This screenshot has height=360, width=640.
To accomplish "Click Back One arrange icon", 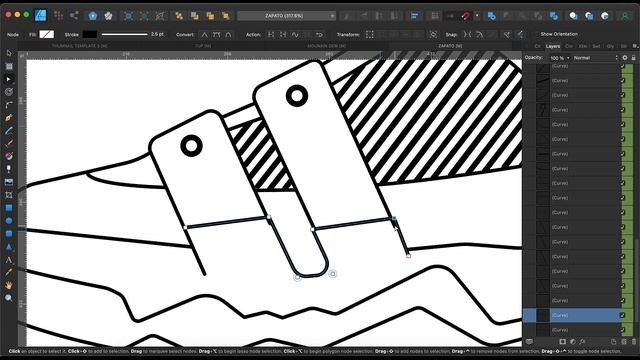I will (195, 16).
